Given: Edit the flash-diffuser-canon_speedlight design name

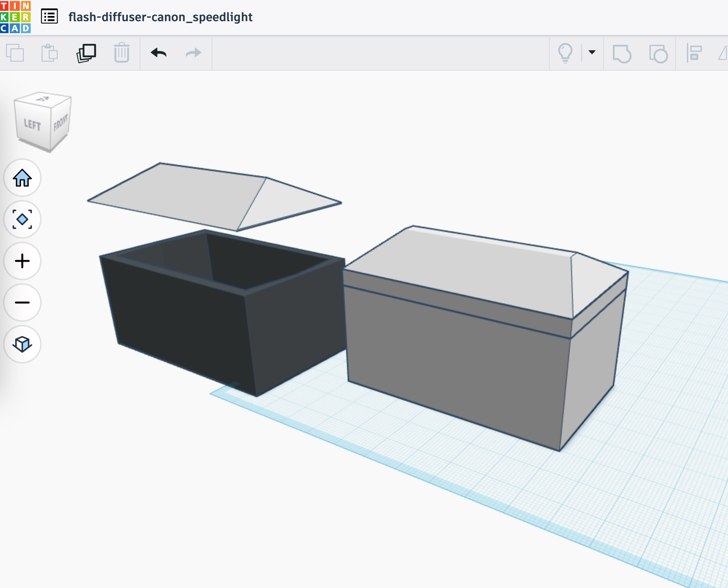Looking at the screenshot, I should tap(160, 17).
